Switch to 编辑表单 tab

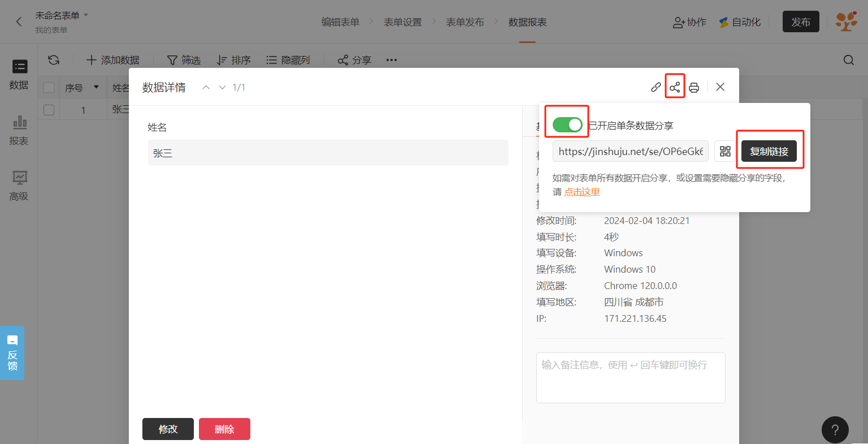coord(340,22)
